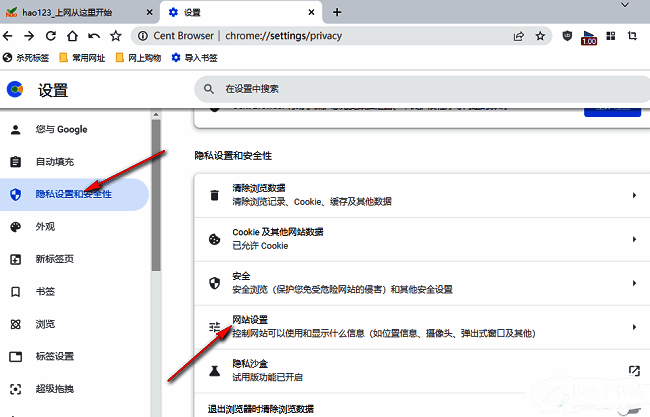The height and width of the screenshot is (417, 650).
Task: Open the 常用网址 bookmark folder
Action: tap(82, 58)
